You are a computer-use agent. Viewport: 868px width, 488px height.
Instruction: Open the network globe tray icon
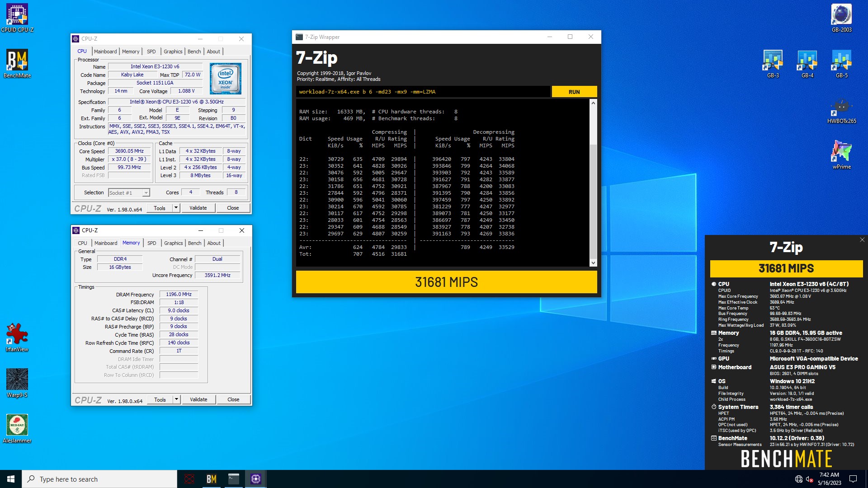(799, 479)
